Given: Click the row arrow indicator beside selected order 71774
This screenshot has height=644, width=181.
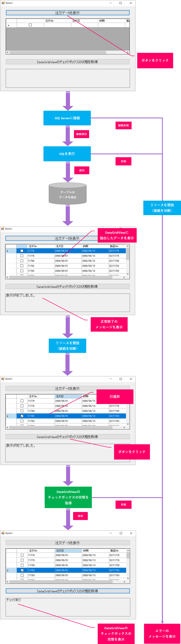Looking at the screenshot, I should coord(7,251).
